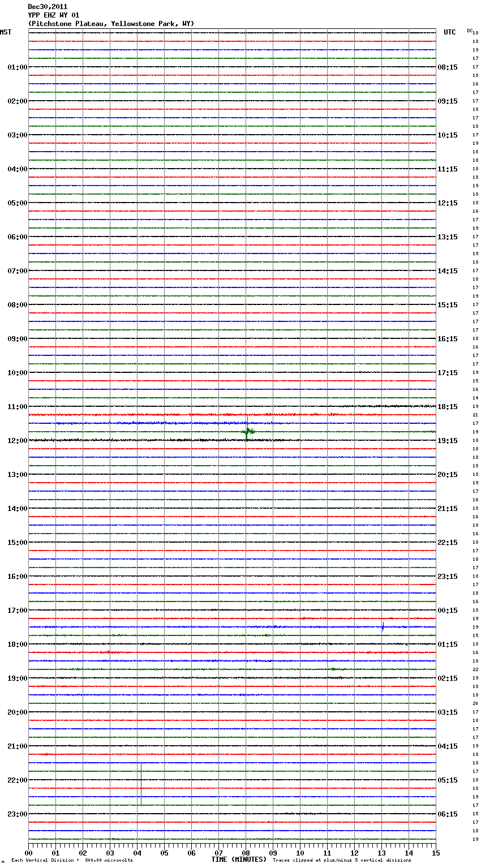Select the 00:15 UTC time label
Image resolution: width=481 pixels, height=868 pixels.
(x=448, y=611)
